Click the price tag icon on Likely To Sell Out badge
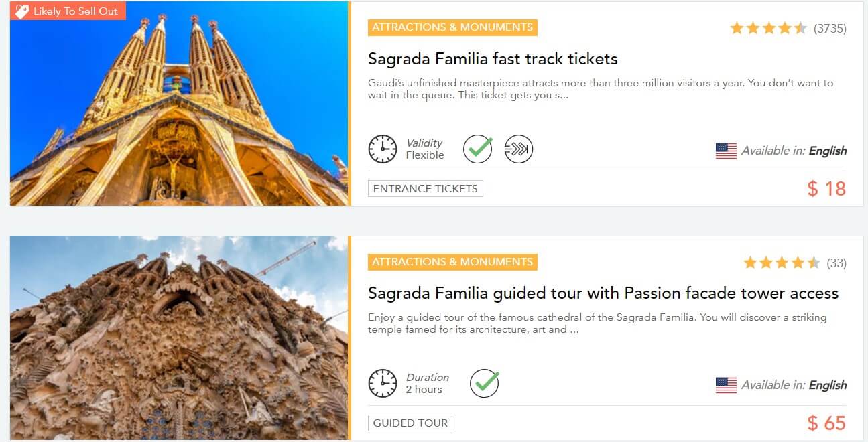 point(22,11)
